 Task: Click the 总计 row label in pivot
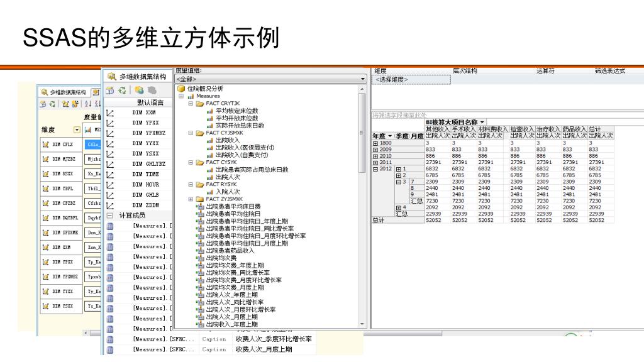378,221
